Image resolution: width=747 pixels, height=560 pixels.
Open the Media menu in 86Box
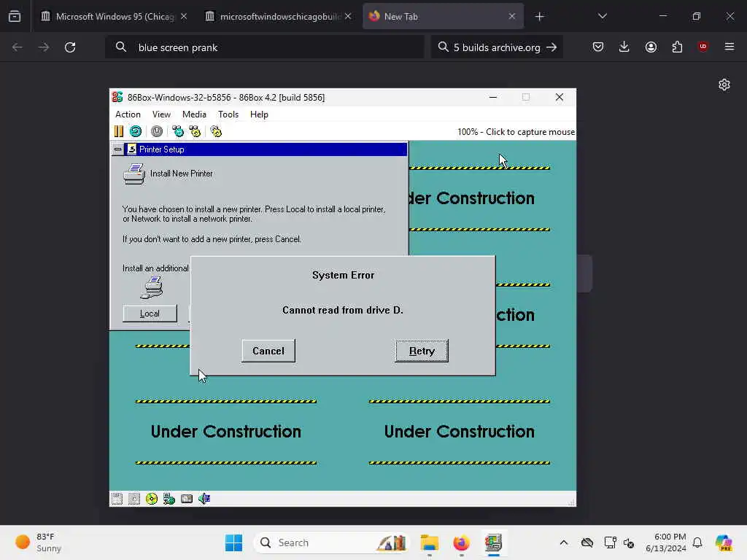pyautogui.click(x=194, y=114)
